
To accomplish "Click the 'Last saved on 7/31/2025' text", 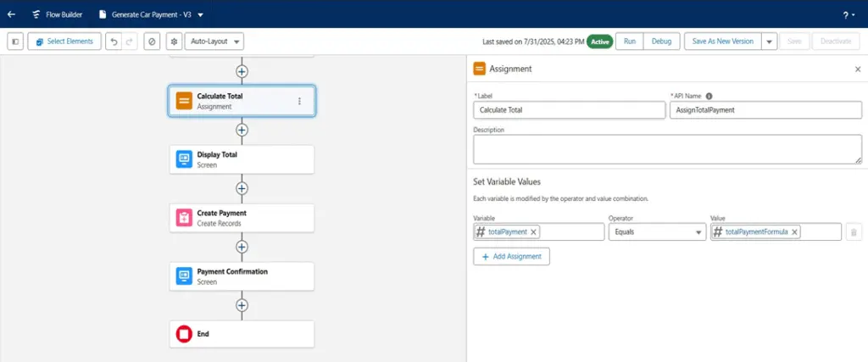I will click(x=533, y=42).
